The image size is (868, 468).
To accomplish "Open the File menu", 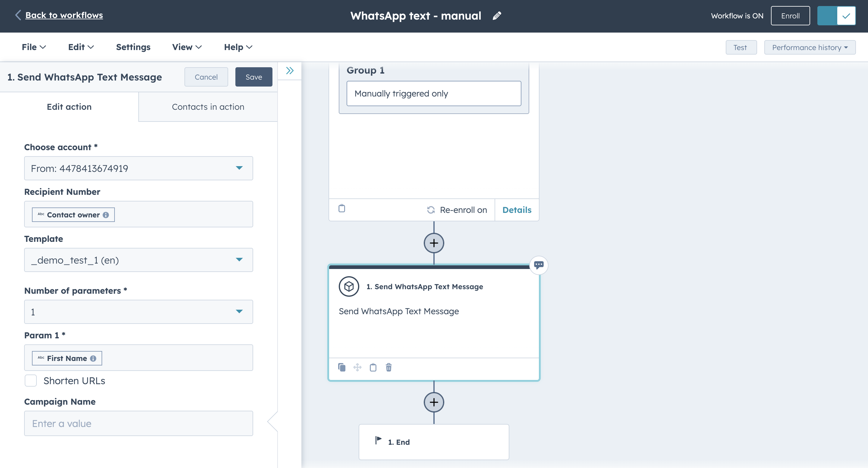I will point(34,47).
